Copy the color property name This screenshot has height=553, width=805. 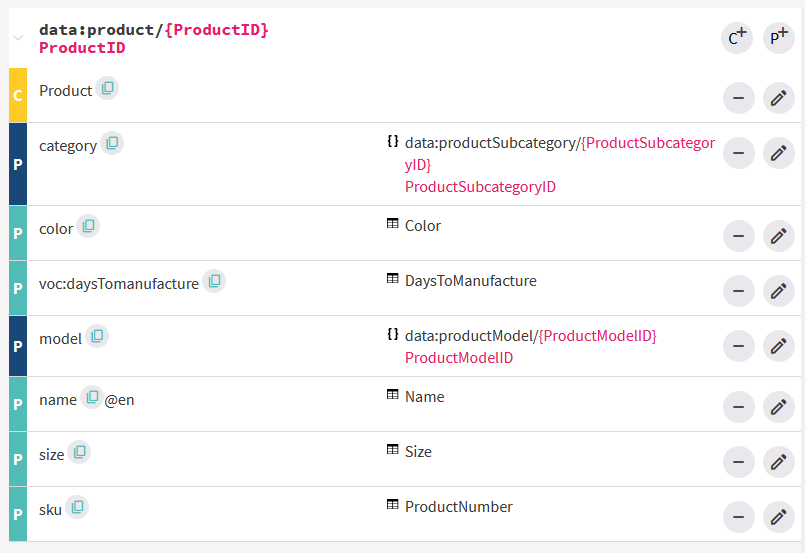tap(88, 226)
